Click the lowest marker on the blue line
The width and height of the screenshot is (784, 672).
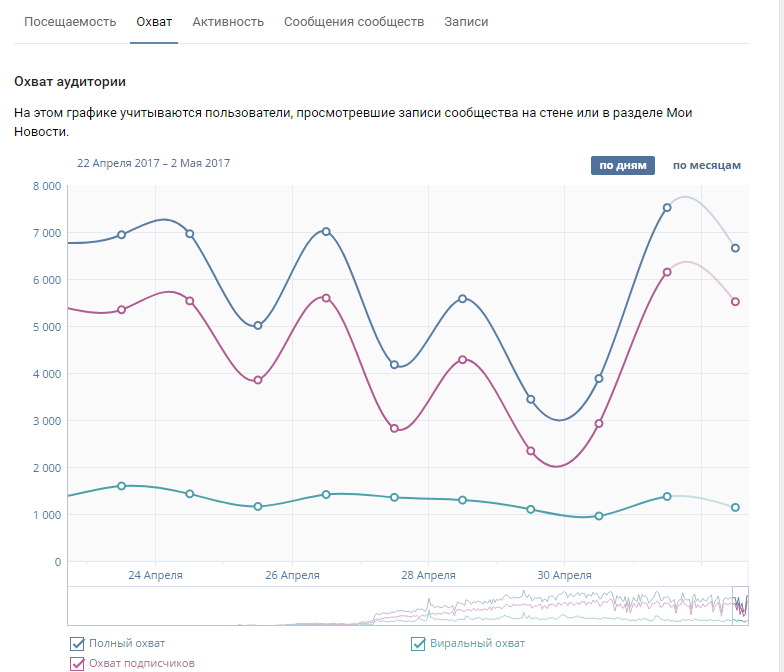click(x=531, y=399)
